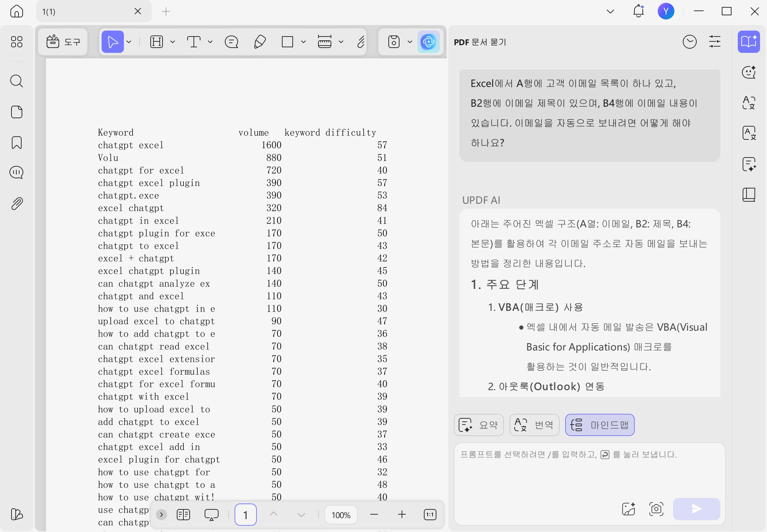Toggle the page layout view mode

183,515
